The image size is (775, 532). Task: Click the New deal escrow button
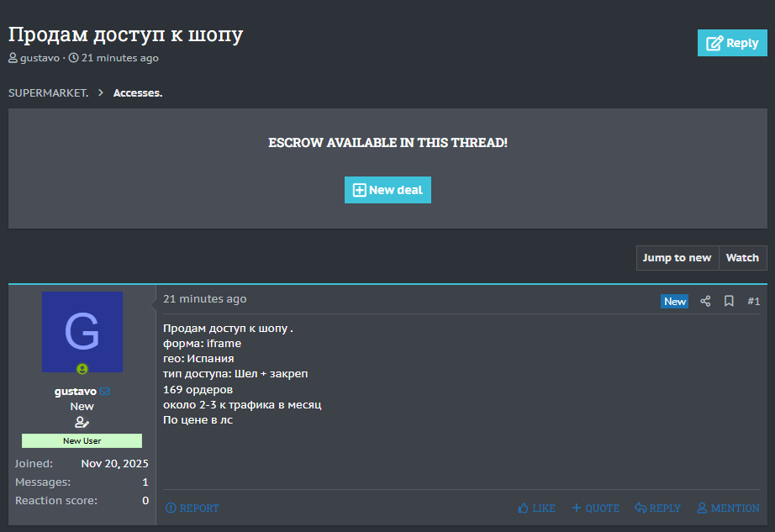point(387,190)
